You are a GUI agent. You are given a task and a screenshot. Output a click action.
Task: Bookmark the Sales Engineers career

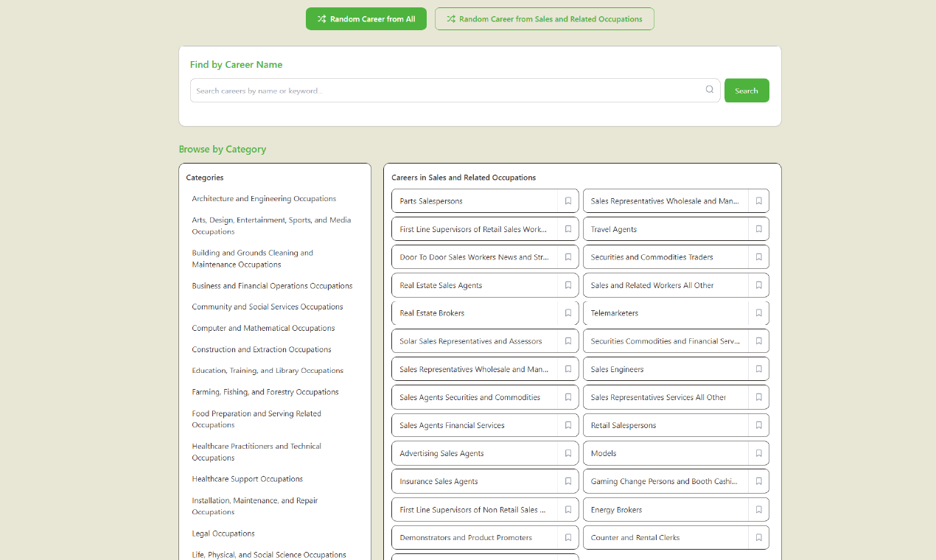click(x=758, y=369)
